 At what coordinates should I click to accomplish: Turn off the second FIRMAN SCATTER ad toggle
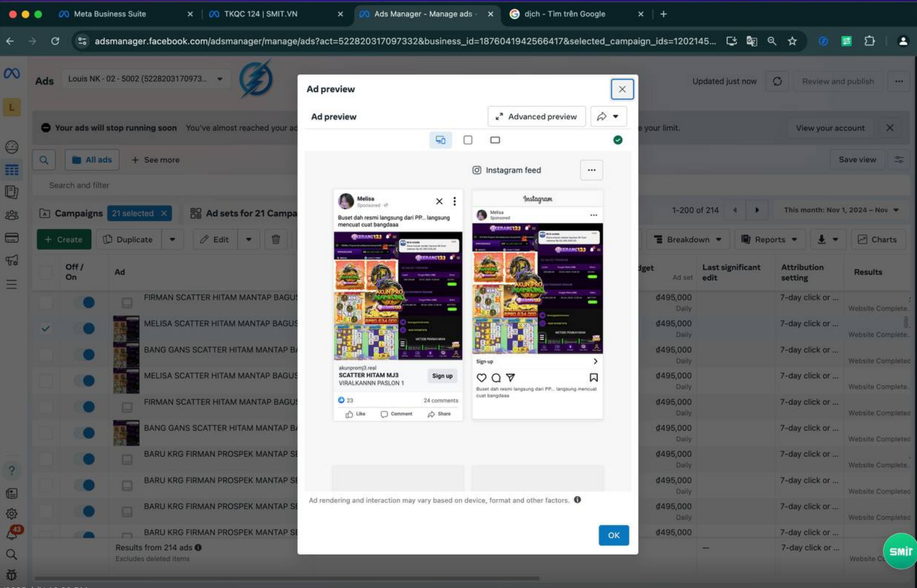84,407
